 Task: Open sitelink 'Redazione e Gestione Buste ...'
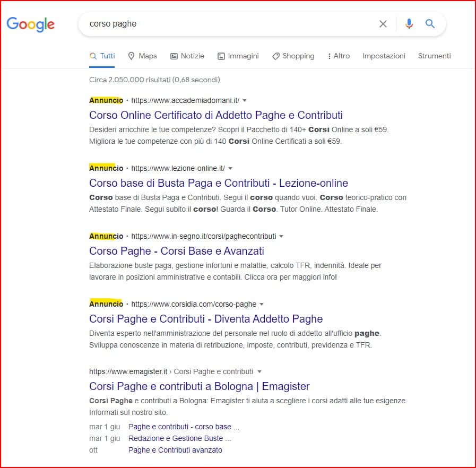tap(180, 439)
